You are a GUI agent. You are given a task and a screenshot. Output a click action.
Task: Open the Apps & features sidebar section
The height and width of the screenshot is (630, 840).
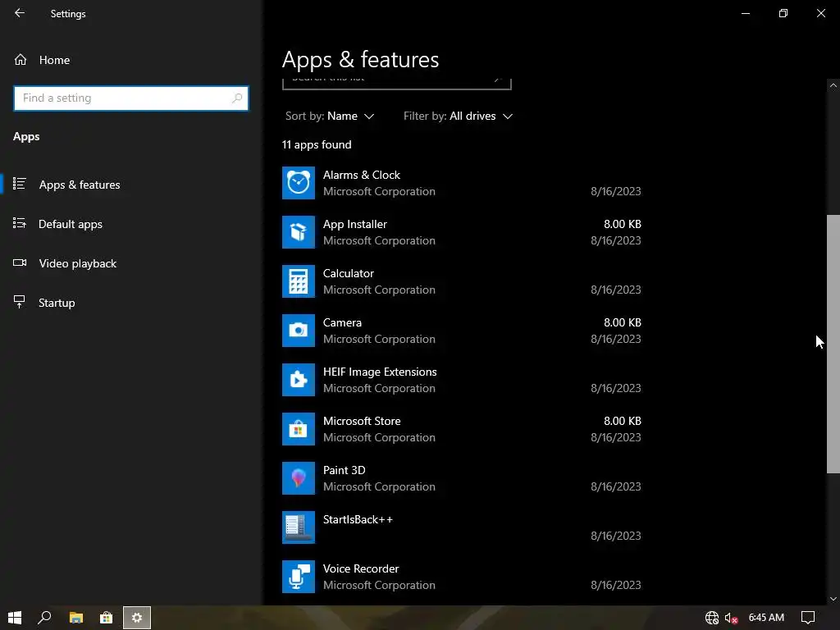point(130,185)
